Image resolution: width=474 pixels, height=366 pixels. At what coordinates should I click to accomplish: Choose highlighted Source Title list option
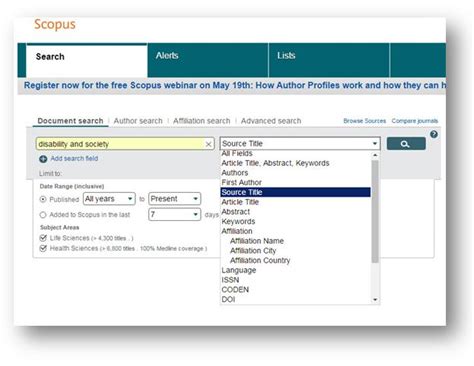pos(296,192)
